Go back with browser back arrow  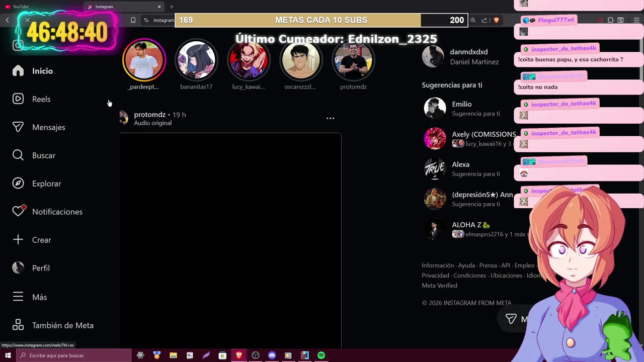[x=7, y=20]
